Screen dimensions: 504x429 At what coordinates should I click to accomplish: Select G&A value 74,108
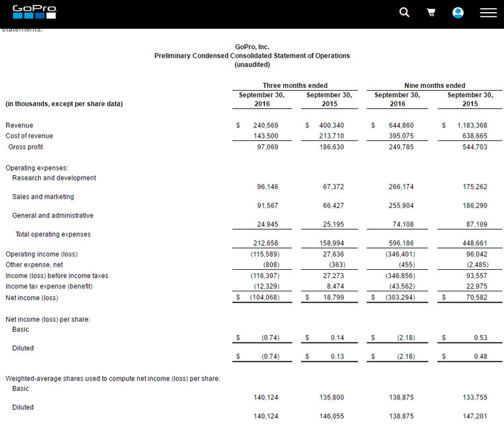coord(403,224)
